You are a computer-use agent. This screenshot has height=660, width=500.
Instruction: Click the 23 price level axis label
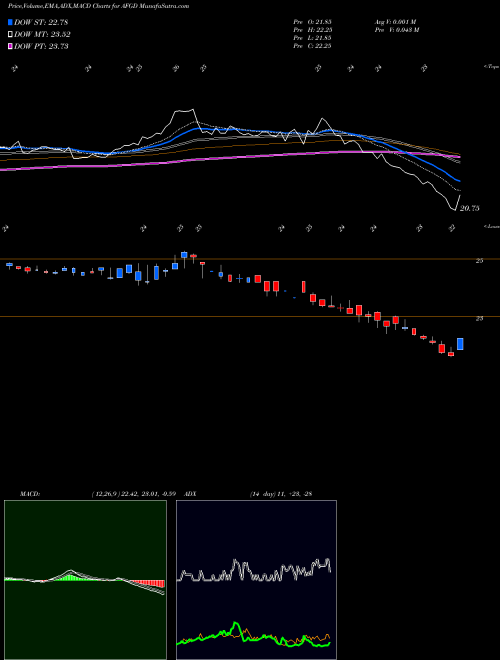coord(479,319)
